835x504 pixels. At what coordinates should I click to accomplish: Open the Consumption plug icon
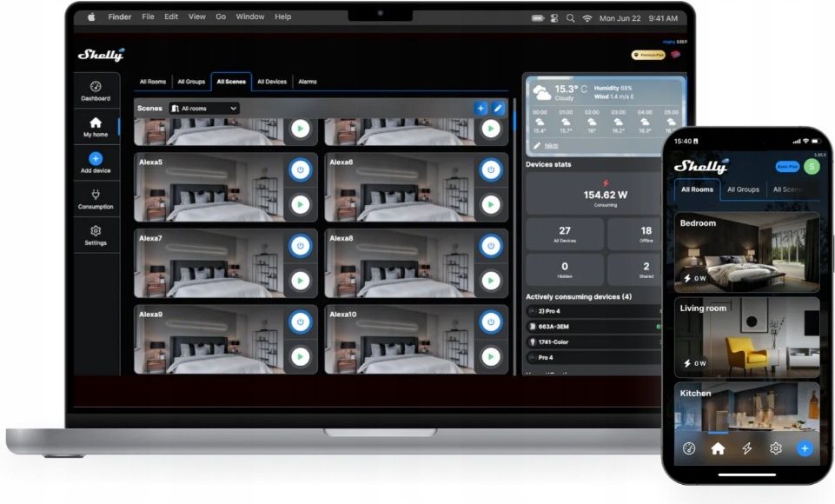96,195
